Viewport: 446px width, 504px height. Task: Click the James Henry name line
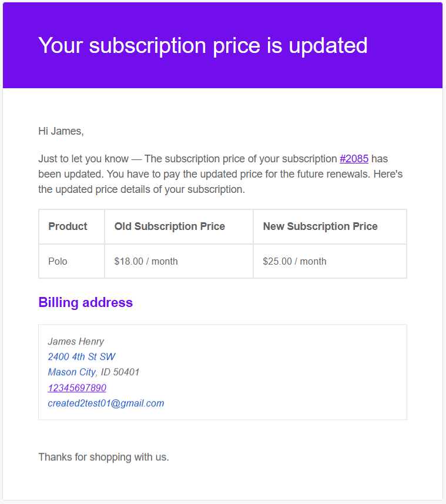[x=76, y=341]
